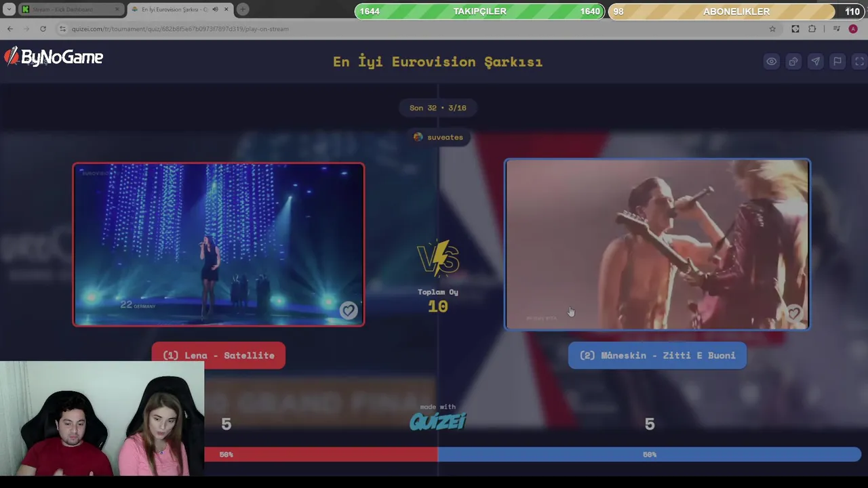Close the Eurovision quiz browser tab
868x488 pixels.
click(226, 9)
